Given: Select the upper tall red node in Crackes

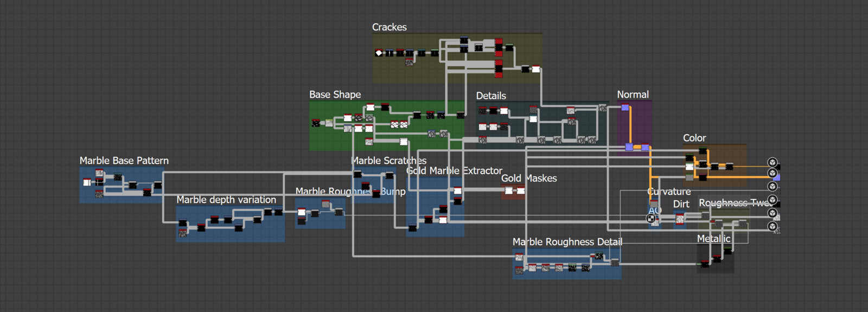Looking at the screenshot, I should pos(499,48).
